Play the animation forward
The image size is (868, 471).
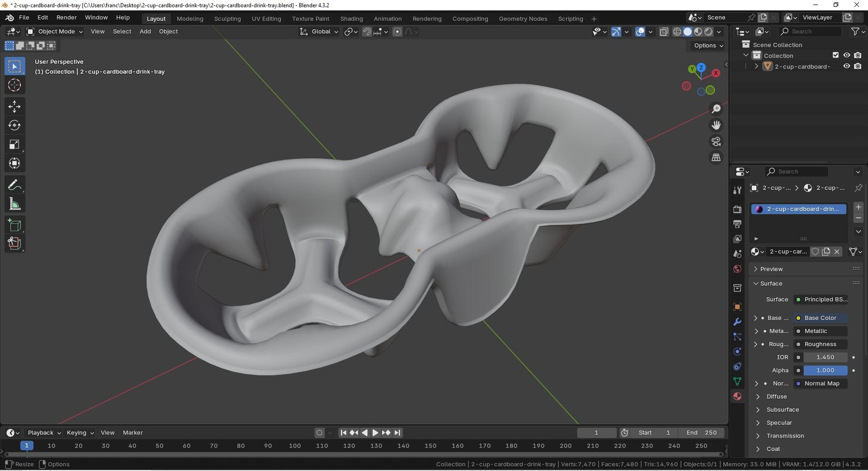click(375, 433)
